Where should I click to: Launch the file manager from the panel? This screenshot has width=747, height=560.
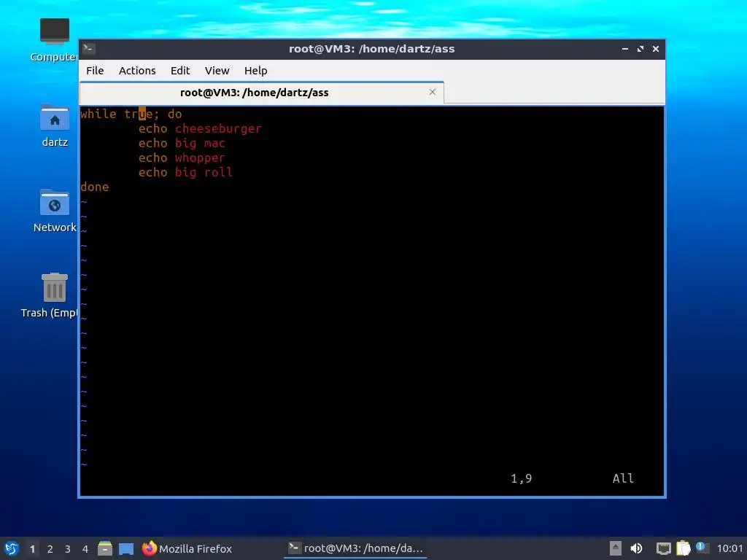coord(105,548)
